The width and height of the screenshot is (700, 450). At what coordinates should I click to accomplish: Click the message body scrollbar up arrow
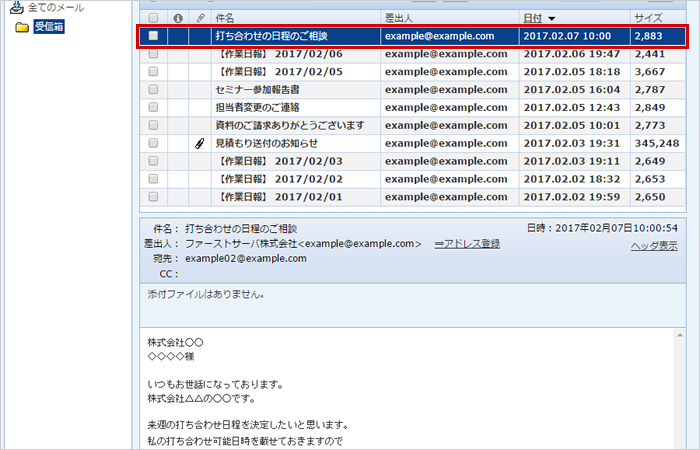click(679, 335)
